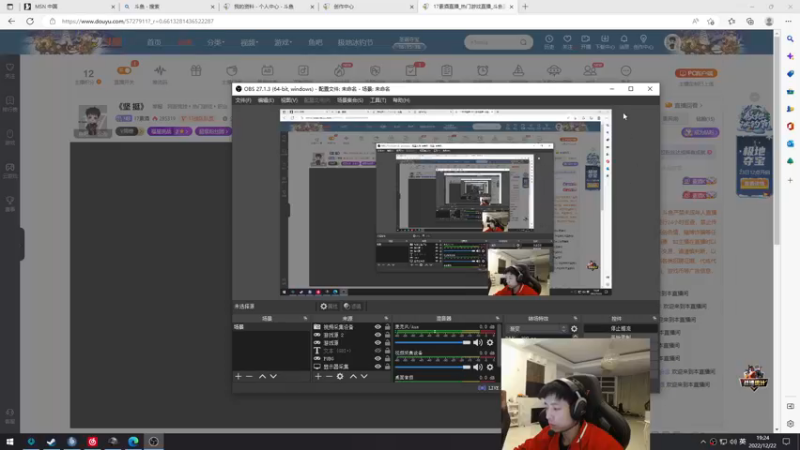Open the scene transition type dropdown
This screenshot has width=800, height=450.
pos(537,329)
